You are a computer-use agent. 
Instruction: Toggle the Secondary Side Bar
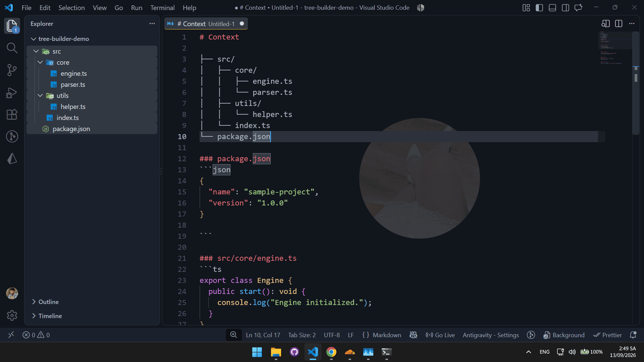click(566, 7)
